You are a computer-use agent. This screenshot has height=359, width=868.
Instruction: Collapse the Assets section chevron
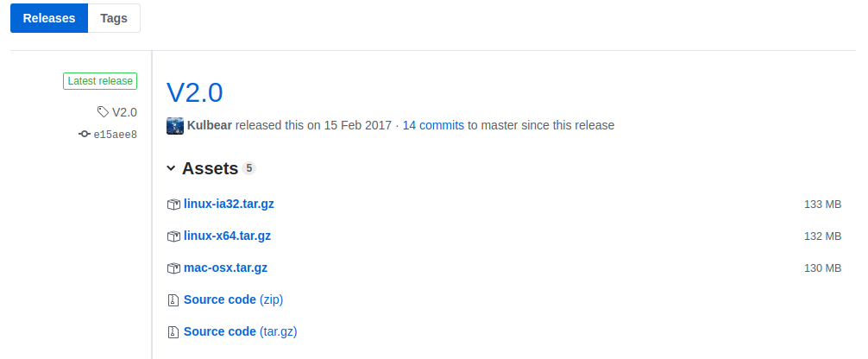(171, 168)
